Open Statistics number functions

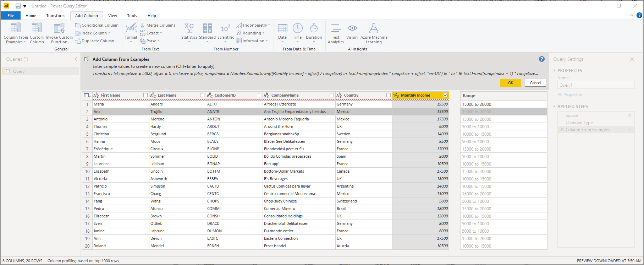(x=189, y=33)
